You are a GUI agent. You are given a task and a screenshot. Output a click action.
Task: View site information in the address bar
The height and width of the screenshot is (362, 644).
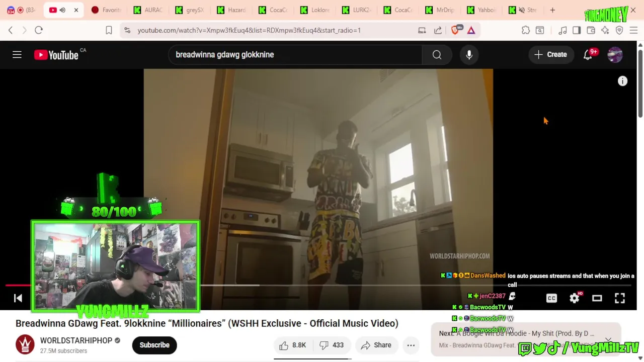coord(127,30)
